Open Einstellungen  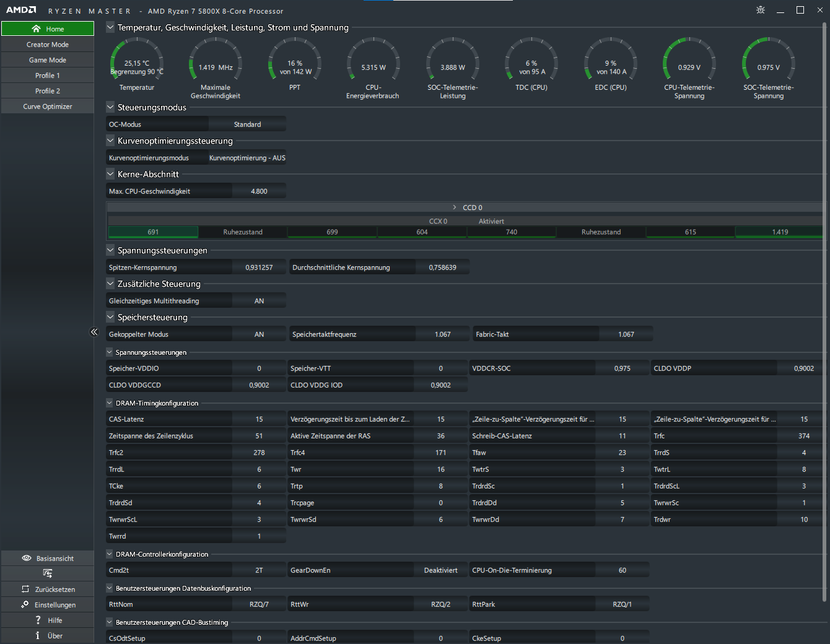(x=48, y=604)
